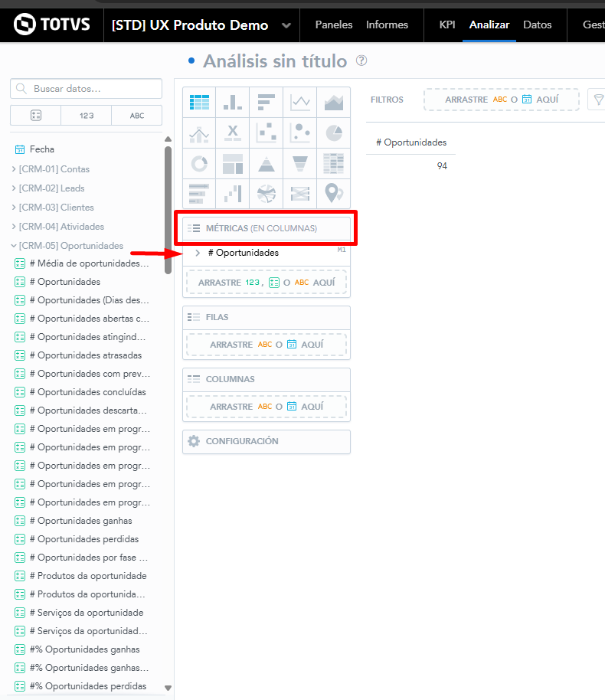Click the catalog scroll down arrow
The image size is (605, 700).
click(x=168, y=688)
